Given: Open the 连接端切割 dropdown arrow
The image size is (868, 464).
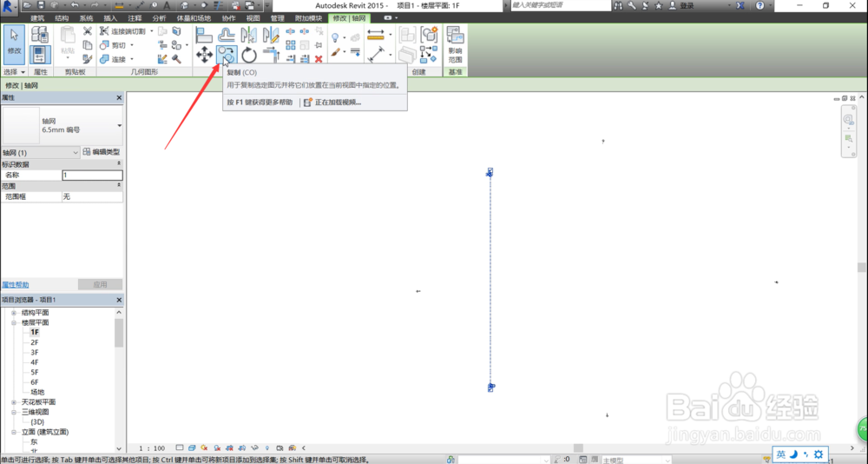Looking at the screenshot, I should coord(152,31).
